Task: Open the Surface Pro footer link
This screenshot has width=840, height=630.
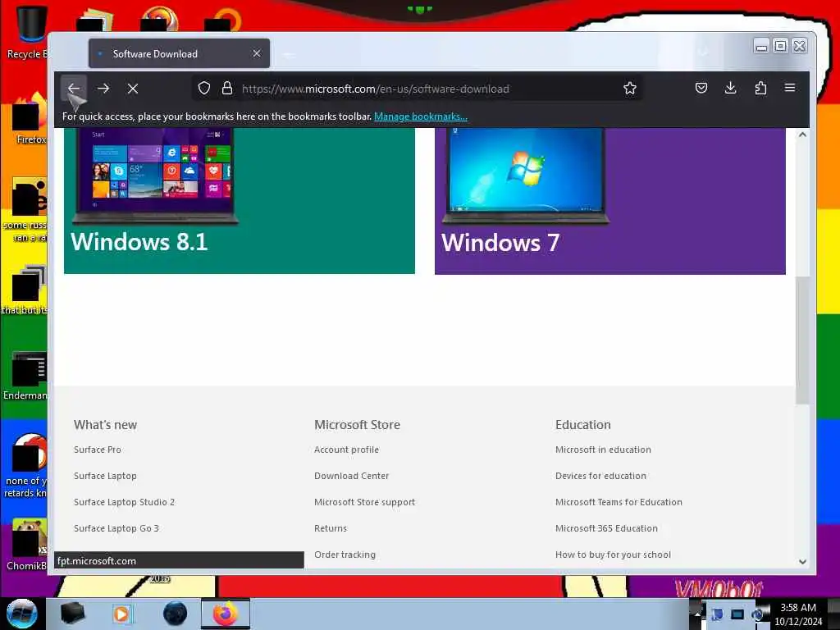Action: [98, 450]
